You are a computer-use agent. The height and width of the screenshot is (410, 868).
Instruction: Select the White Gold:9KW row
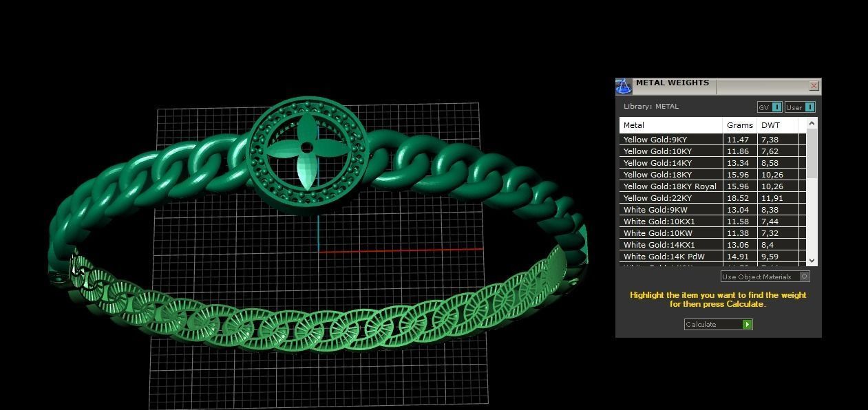[712, 210]
